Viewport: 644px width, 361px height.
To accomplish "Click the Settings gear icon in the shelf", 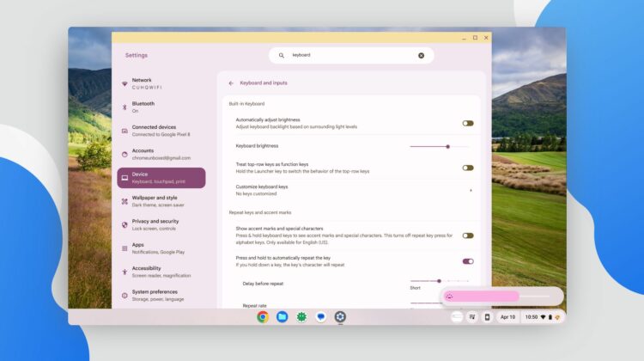I will 340,317.
